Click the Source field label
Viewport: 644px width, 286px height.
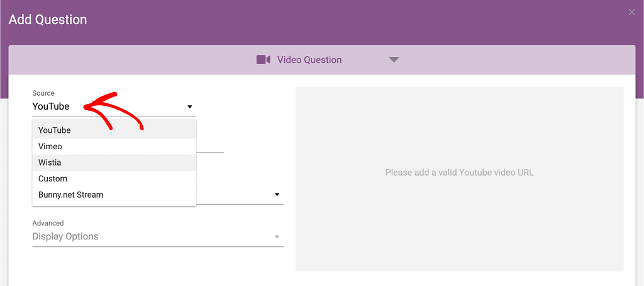pyautogui.click(x=43, y=93)
